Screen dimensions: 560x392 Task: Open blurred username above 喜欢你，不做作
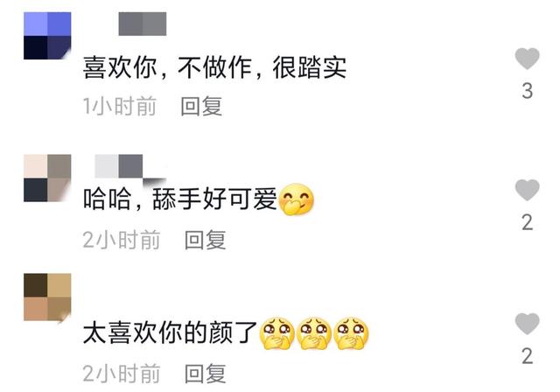click(143, 24)
